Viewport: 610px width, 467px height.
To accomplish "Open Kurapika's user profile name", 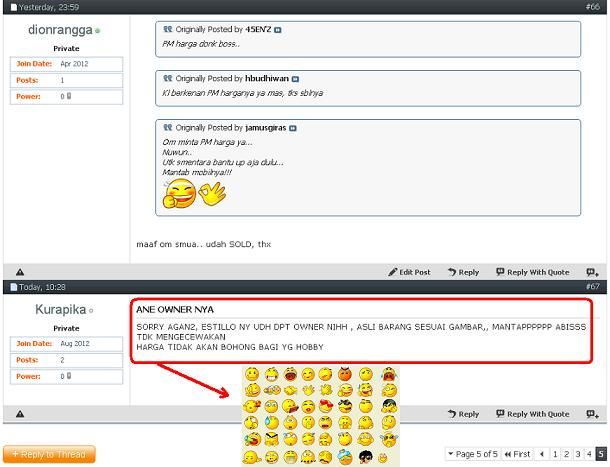I will [x=61, y=309].
